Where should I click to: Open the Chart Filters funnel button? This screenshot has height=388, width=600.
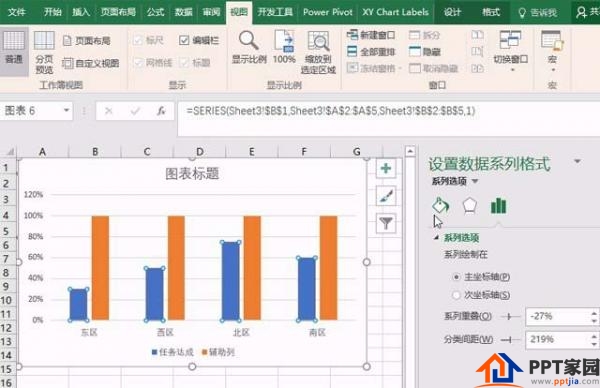(x=386, y=223)
